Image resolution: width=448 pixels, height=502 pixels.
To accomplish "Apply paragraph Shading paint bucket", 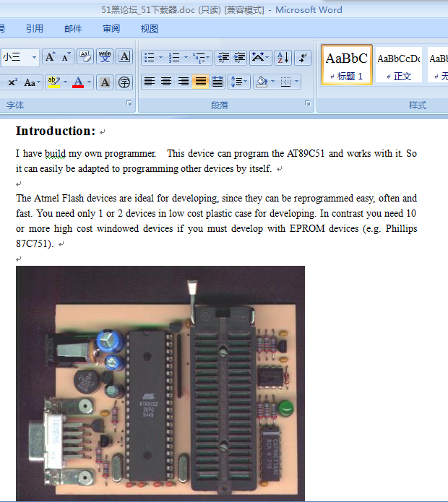I will 262,82.
